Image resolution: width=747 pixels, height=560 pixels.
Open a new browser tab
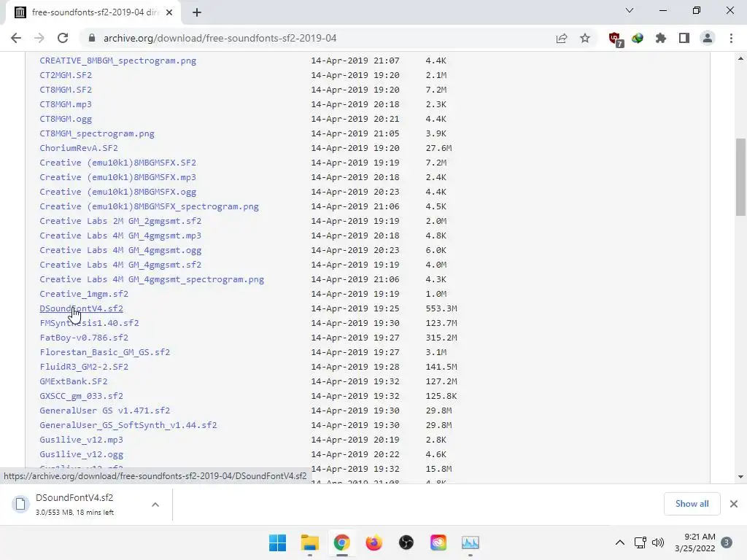197,13
